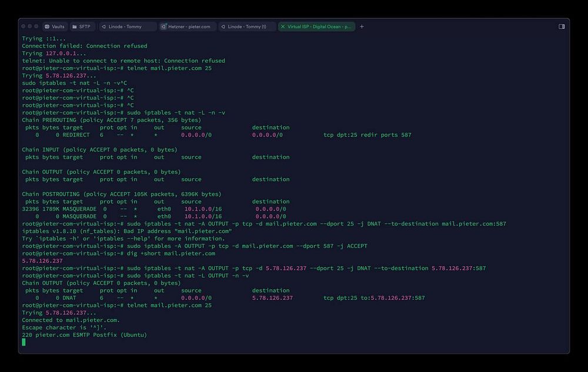Click the first Linode - Tommy tab icon
588x372 pixels.
point(104,26)
